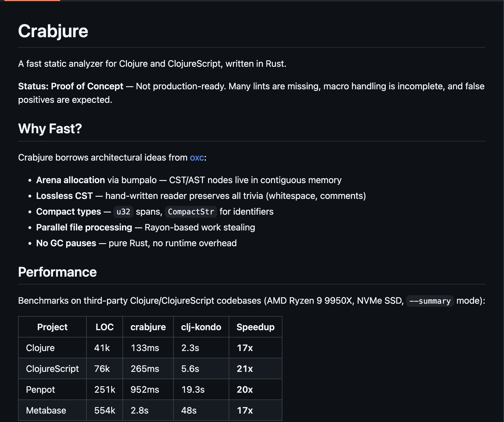Open the oxc hyperlink
The width and height of the screenshot is (504, 422).
tap(197, 157)
